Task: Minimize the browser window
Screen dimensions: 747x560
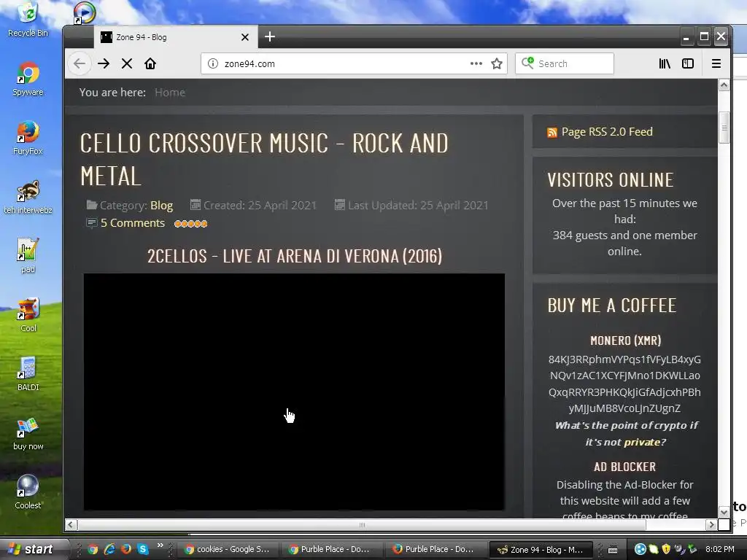Action: pyautogui.click(x=686, y=37)
